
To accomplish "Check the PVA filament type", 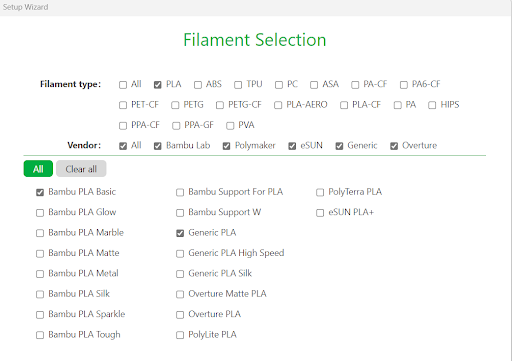I will coord(230,126).
